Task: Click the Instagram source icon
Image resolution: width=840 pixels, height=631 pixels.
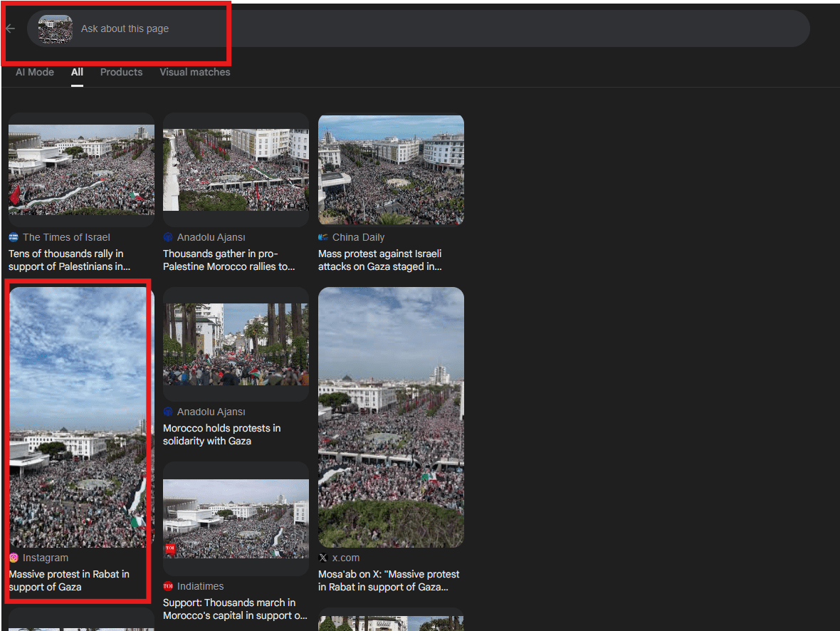Action: 14,558
